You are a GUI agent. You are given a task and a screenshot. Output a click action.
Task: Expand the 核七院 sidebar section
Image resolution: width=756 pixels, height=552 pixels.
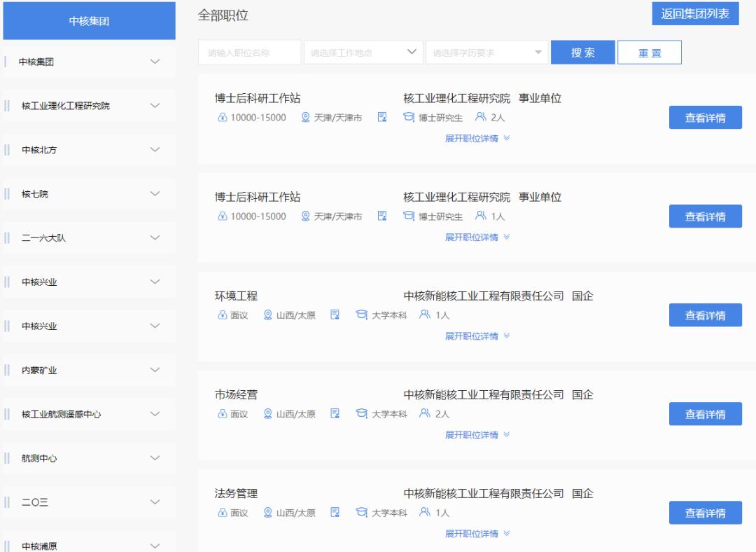click(x=88, y=193)
